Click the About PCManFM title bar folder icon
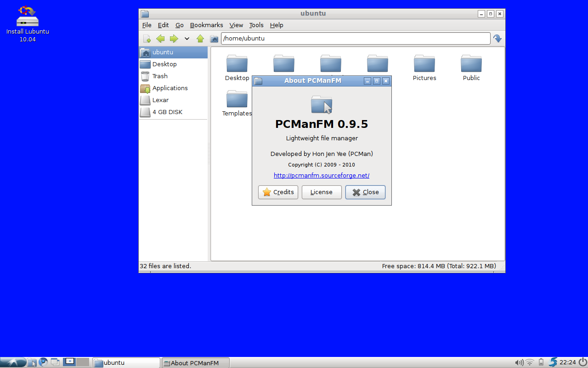 [x=258, y=81]
